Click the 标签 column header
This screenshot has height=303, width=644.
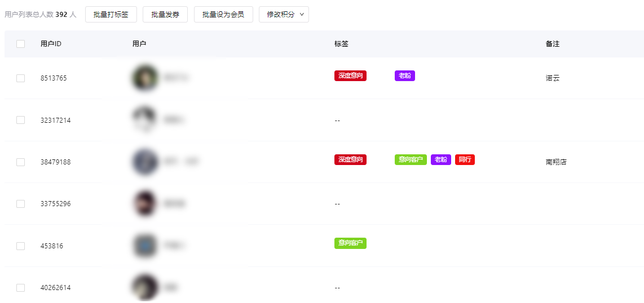341,44
